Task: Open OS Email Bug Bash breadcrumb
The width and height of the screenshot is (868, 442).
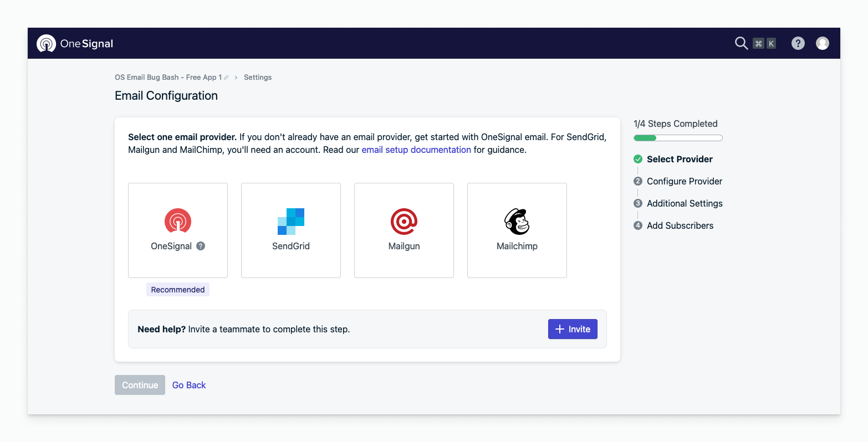Action: (168, 78)
